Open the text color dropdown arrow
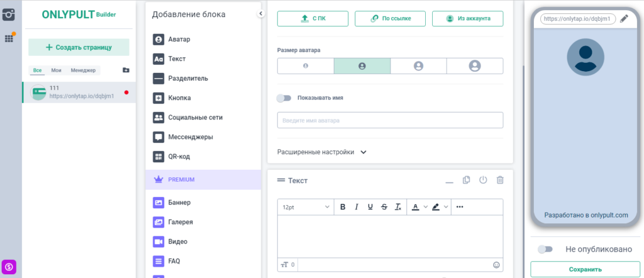The height and width of the screenshot is (278, 644). 426,207
